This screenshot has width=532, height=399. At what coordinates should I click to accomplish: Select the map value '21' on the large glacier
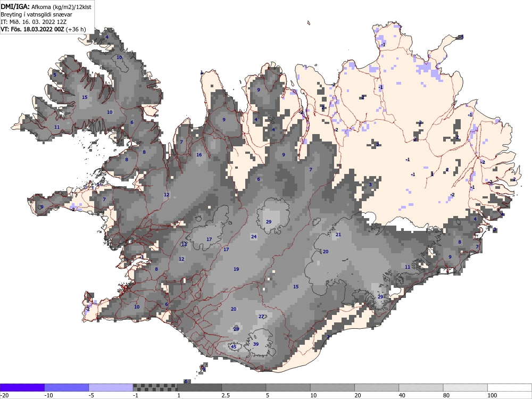click(338, 235)
